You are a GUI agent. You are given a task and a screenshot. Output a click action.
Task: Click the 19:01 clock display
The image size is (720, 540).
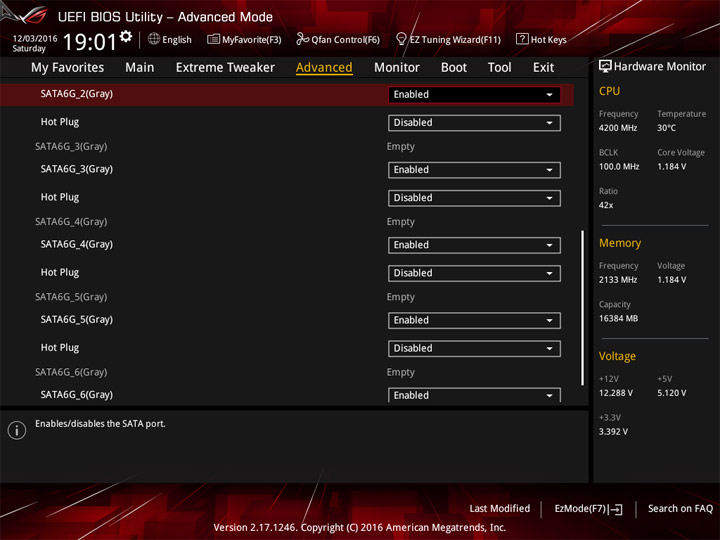click(x=90, y=42)
